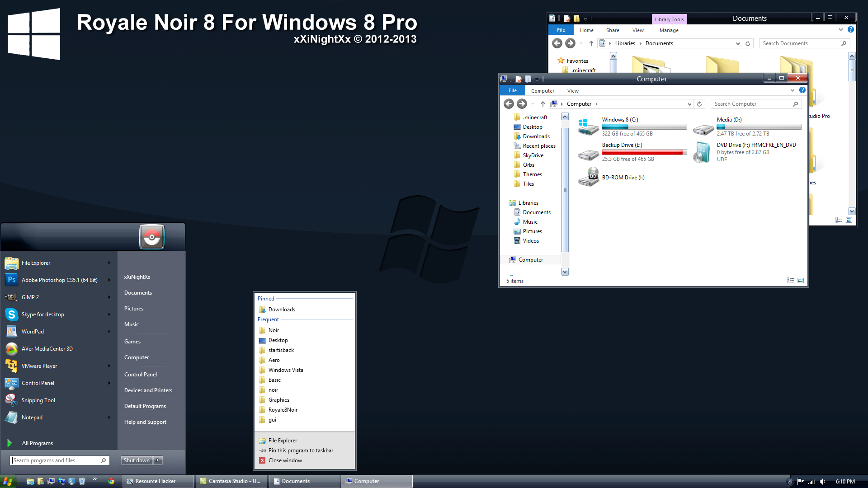868x488 pixels.
Task: Refresh the Documents window
Action: [x=748, y=43]
